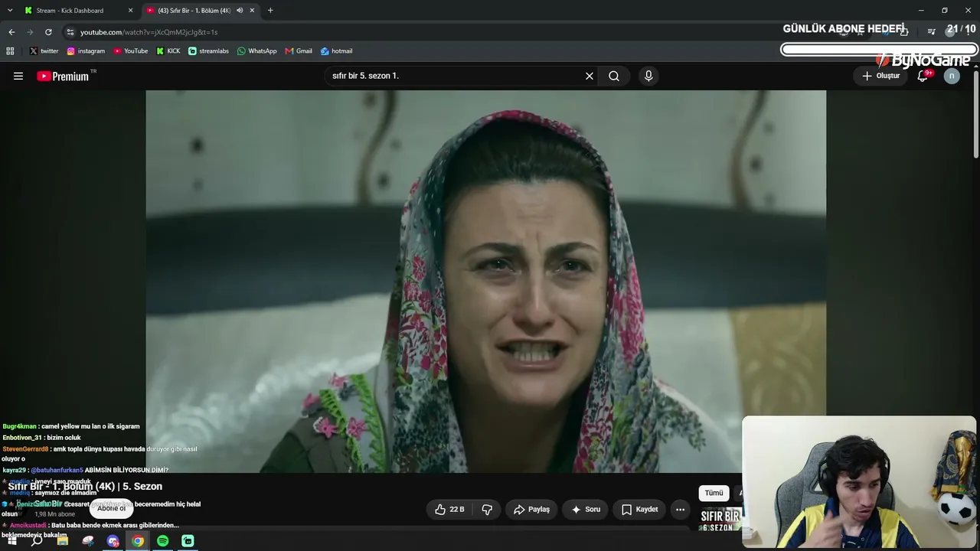Image resolution: width=980 pixels, height=551 pixels.
Task: Dislike the video
Action: click(487, 509)
